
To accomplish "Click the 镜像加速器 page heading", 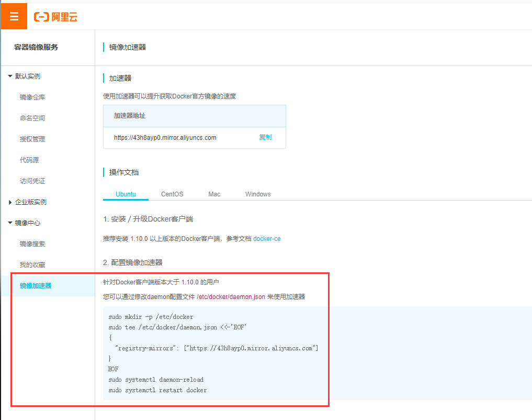I will coord(128,47).
